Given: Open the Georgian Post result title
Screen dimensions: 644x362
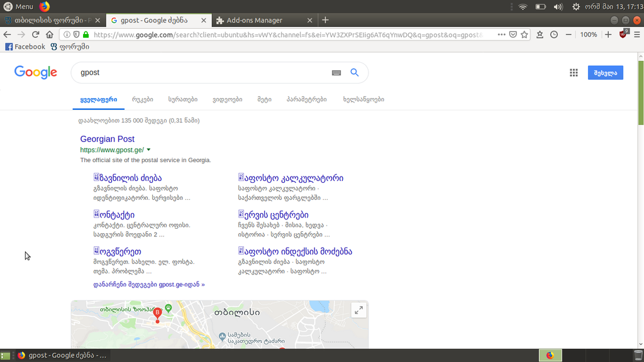Looking at the screenshot, I should (107, 139).
